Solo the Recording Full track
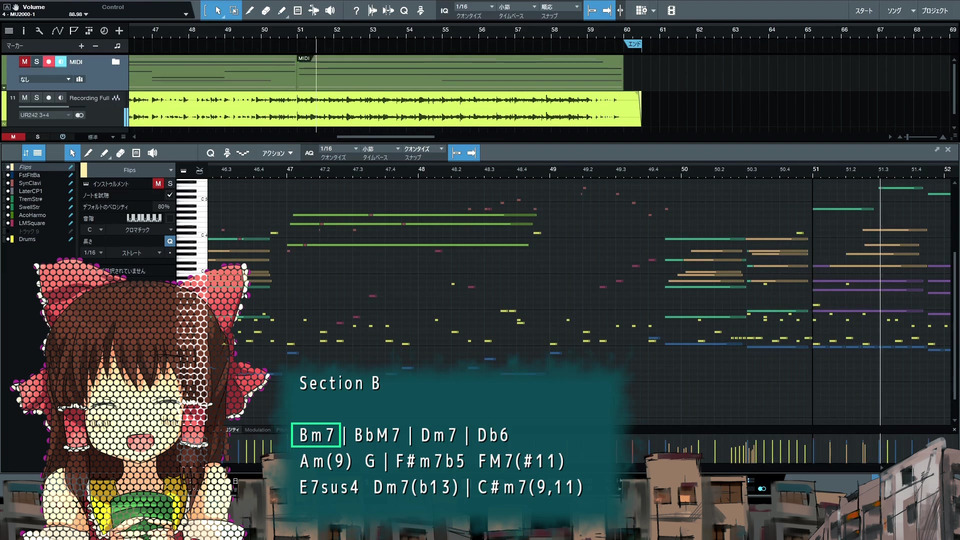960x540 pixels. tap(37, 98)
